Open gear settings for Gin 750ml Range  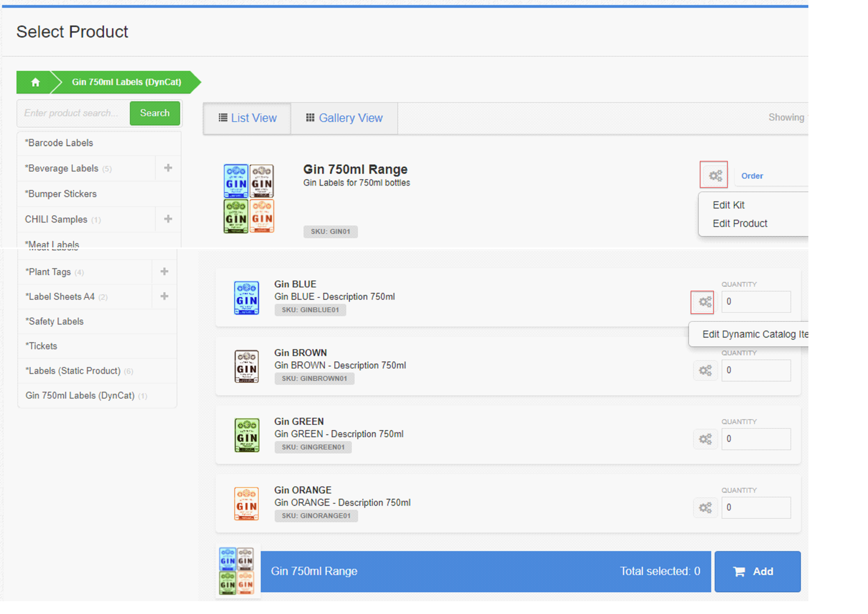point(715,175)
